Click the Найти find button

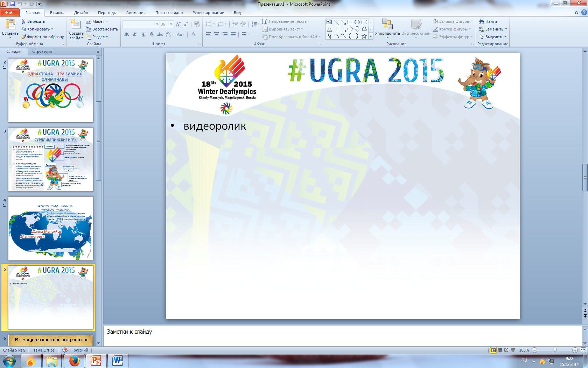coord(488,21)
